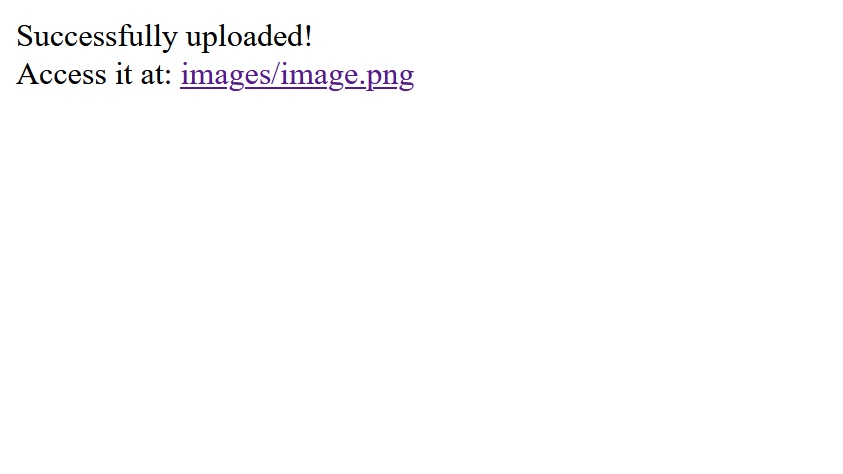Click the 'Access it at:' label
The width and height of the screenshot is (843, 474).
click(94, 74)
